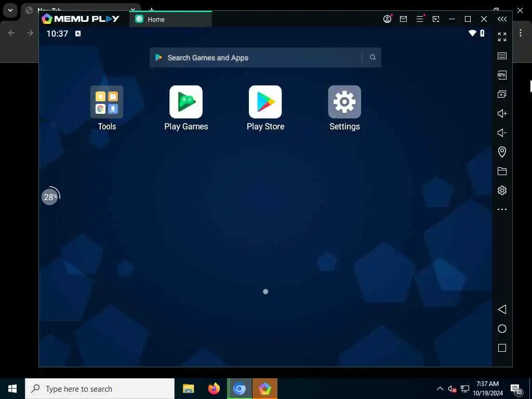Click the Wi-Fi status icon in Android bar
Screen dimensions: 532x399
[472, 33]
